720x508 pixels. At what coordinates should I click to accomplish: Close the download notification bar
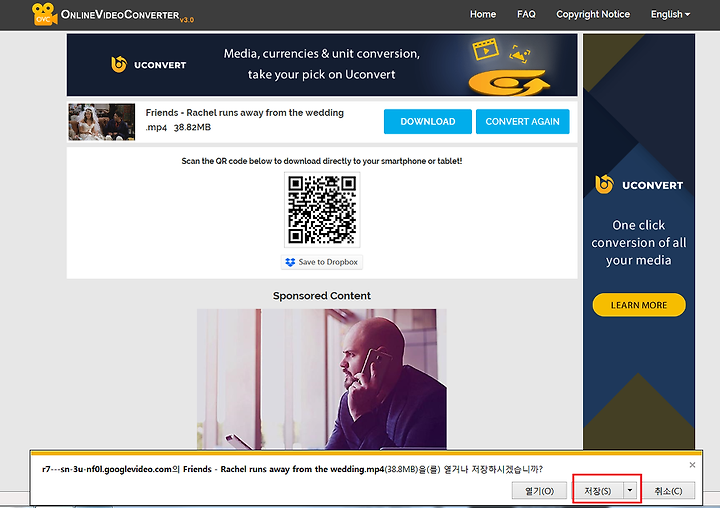coord(692,465)
